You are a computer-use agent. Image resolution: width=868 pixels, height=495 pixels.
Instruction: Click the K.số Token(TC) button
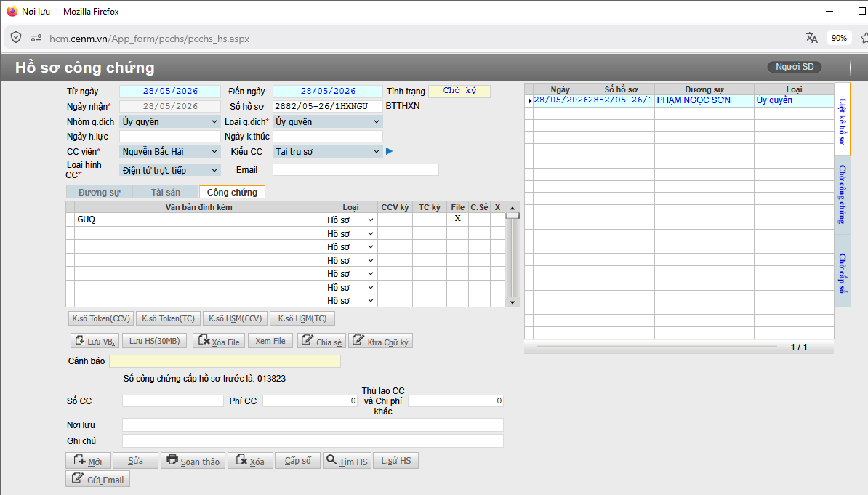pos(168,318)
